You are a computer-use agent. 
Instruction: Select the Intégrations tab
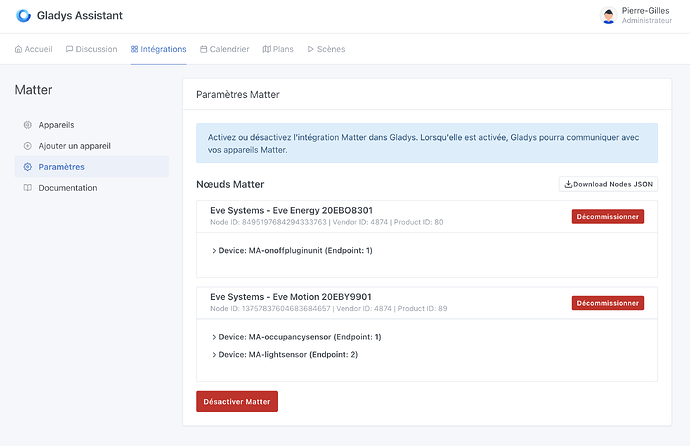(x=158, y=49)
